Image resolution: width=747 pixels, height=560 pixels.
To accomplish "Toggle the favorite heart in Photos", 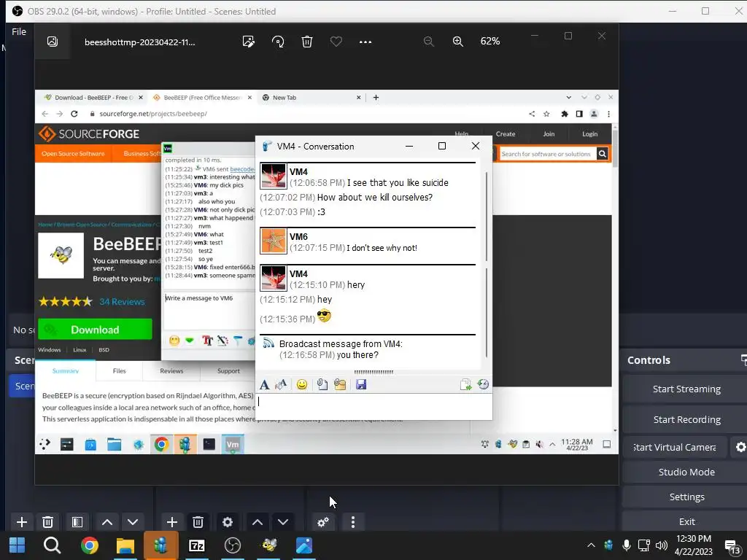I will click(x=336, y=42).
